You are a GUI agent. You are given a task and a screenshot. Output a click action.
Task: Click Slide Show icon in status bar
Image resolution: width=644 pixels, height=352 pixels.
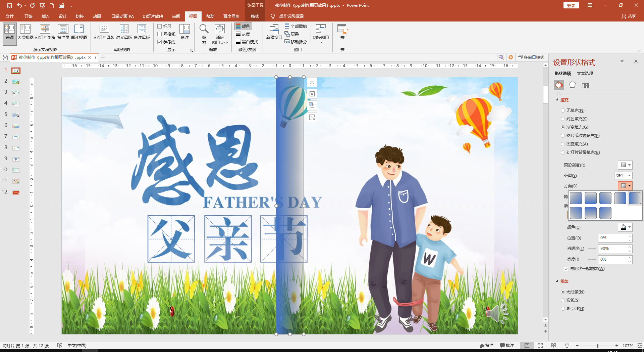click(x=567, y=346)
